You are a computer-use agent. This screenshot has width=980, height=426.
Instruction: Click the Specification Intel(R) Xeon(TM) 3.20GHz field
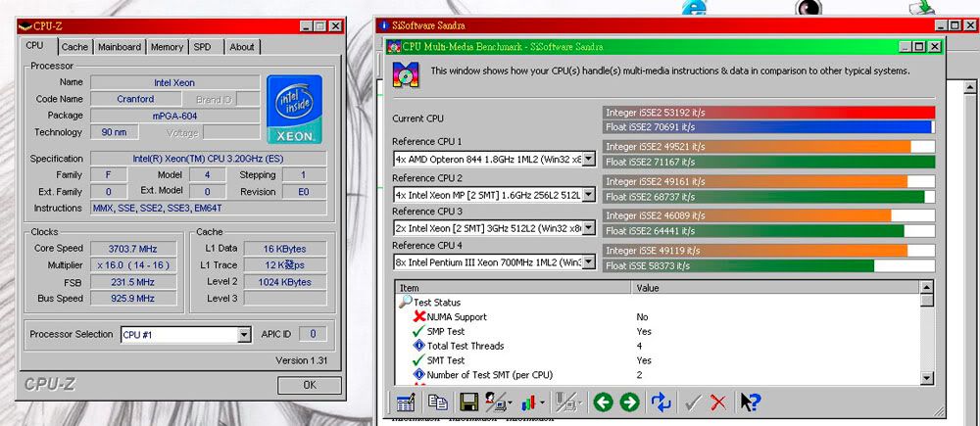pyautogui.click(x=208, y=159)
